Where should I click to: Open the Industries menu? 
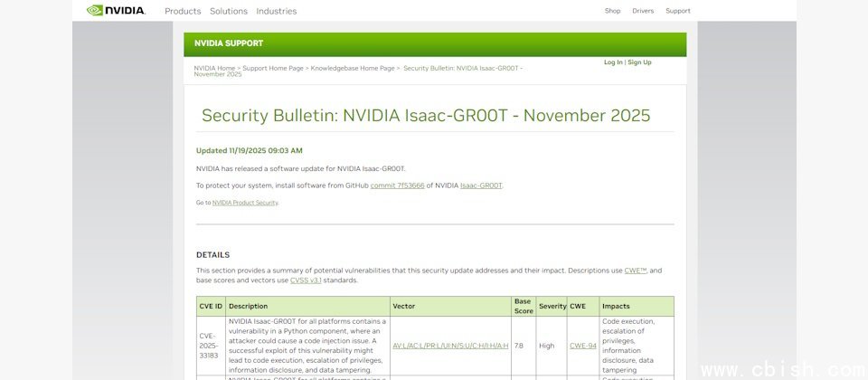coord(276,11)
